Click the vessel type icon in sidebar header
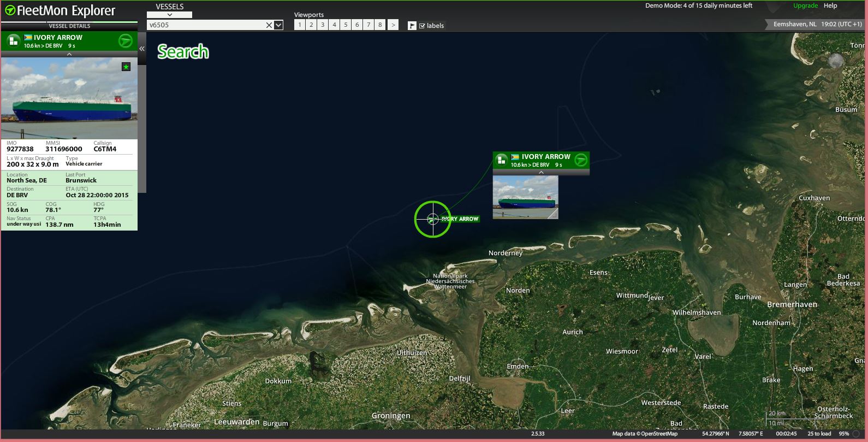This screenshot has width=868, height=442. pyautogui.click(x=13, y=41)
